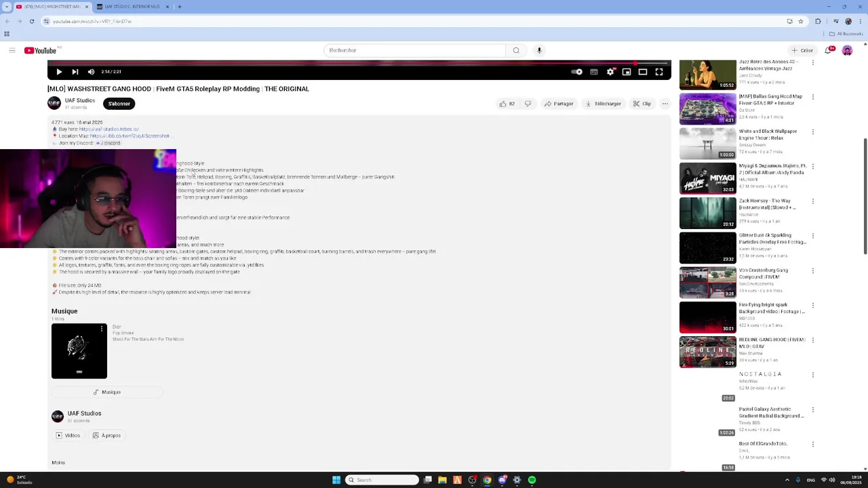The height and width of the screenshot is (488, 868).
Task: Enter fullscreen via player icon
Action: 659,72
